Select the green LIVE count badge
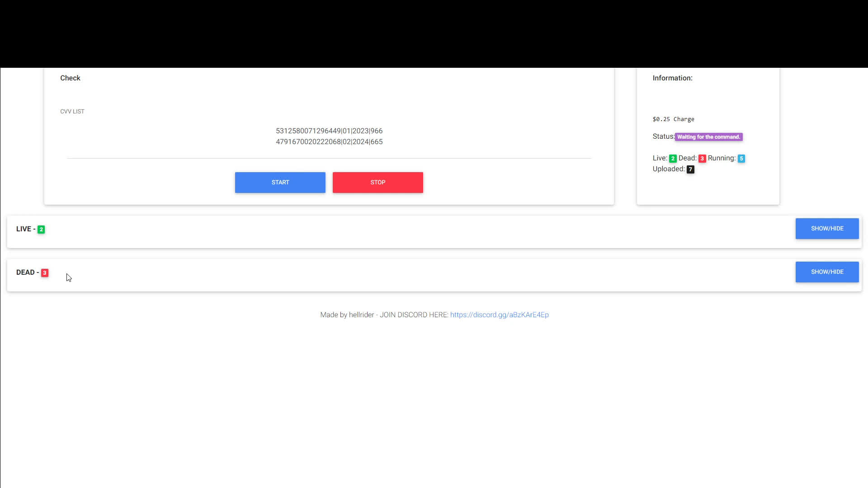 coord(41,229)
